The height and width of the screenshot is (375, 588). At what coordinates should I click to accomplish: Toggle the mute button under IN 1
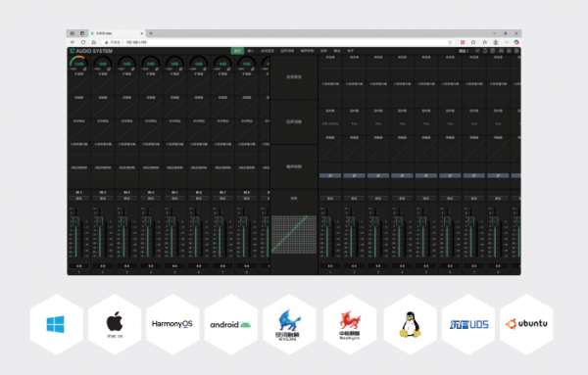click(x=78, y=198)
